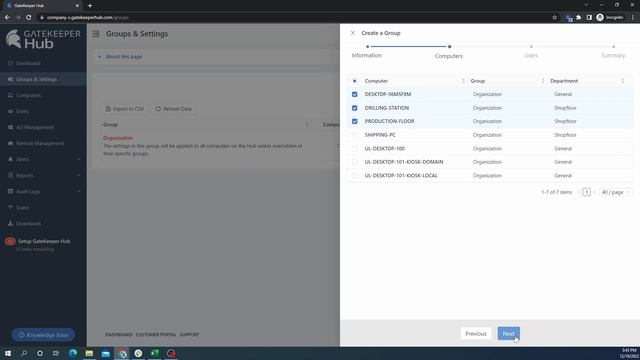Open Microsoft Edge from the taskbar
Image resolution: width=640 pixels, height=360 pixels.
pos(73,353)
